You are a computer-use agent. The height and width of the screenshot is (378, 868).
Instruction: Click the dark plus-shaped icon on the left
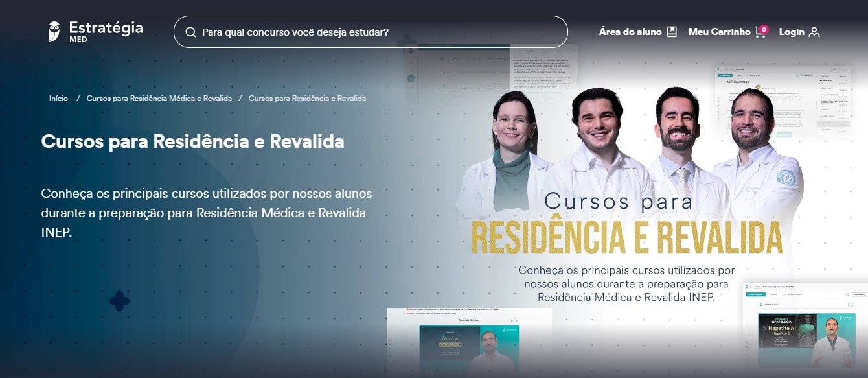[119, 301]
